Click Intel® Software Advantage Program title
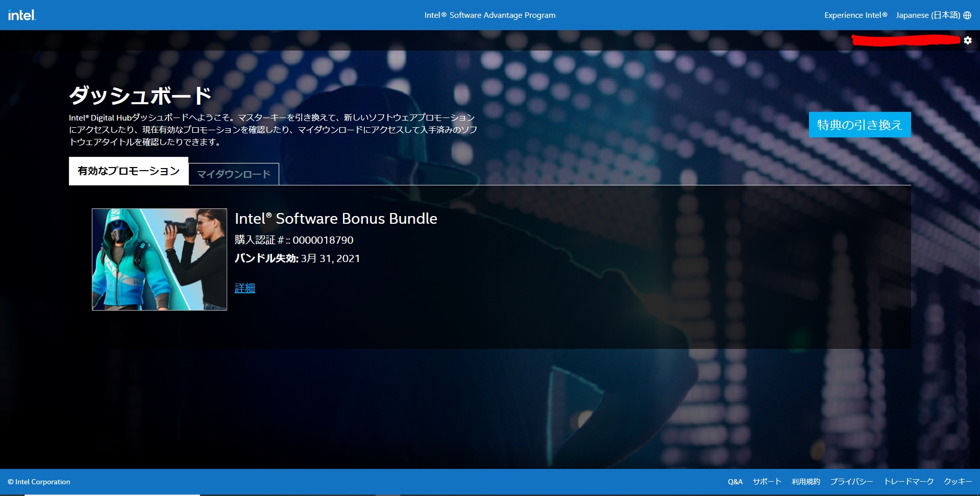This screenshot has height=496, width=980. pos(490,15)
